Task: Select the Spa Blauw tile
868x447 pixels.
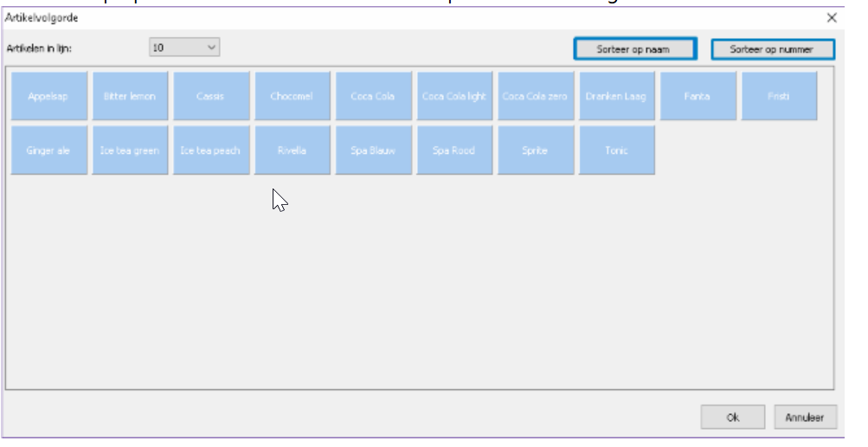Action: [374, 150]
